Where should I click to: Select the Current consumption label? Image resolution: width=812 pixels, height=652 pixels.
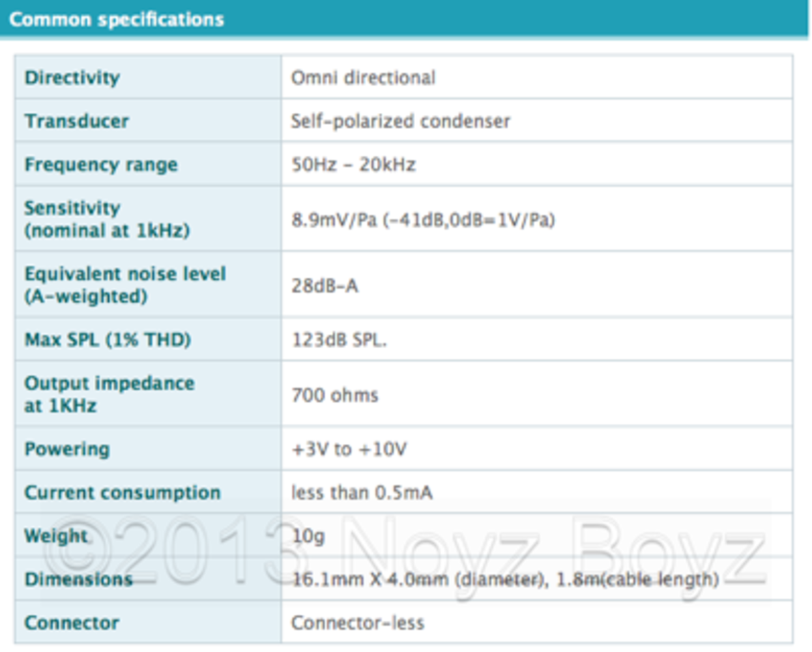(x=123, y=493)
